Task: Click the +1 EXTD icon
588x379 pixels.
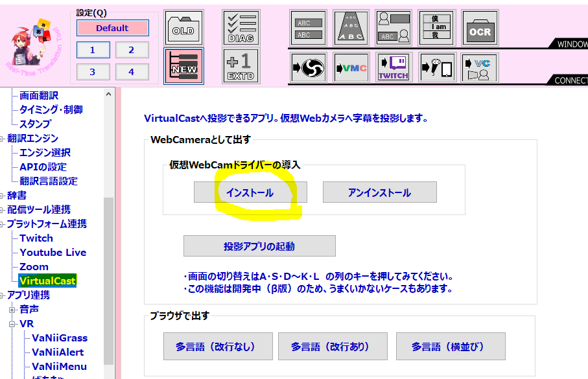Action: (241, 66)
